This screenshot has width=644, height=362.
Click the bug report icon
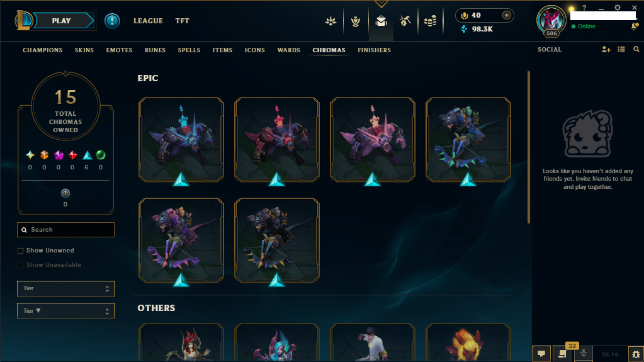tap(636, 354)
